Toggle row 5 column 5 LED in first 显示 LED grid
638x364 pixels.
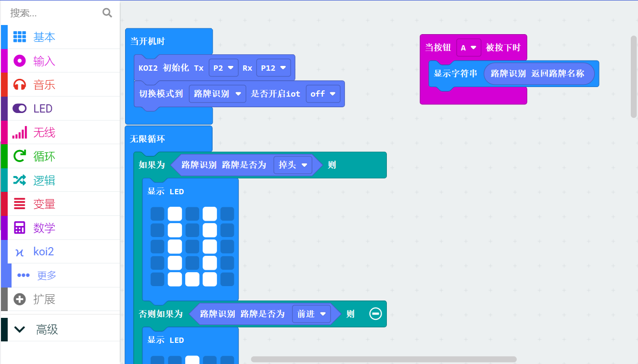(x=227, y=279)
